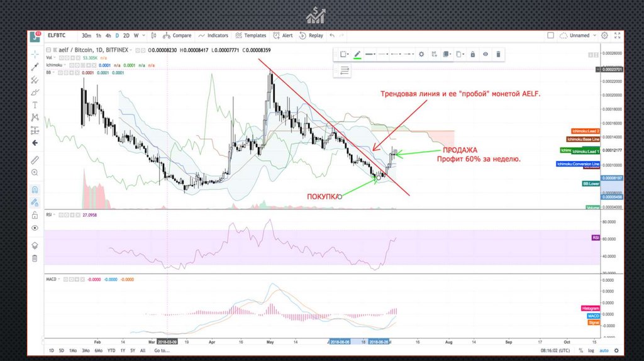
Task: Hide all drawings using sidebar eye icon
Action: pos(35,228)
